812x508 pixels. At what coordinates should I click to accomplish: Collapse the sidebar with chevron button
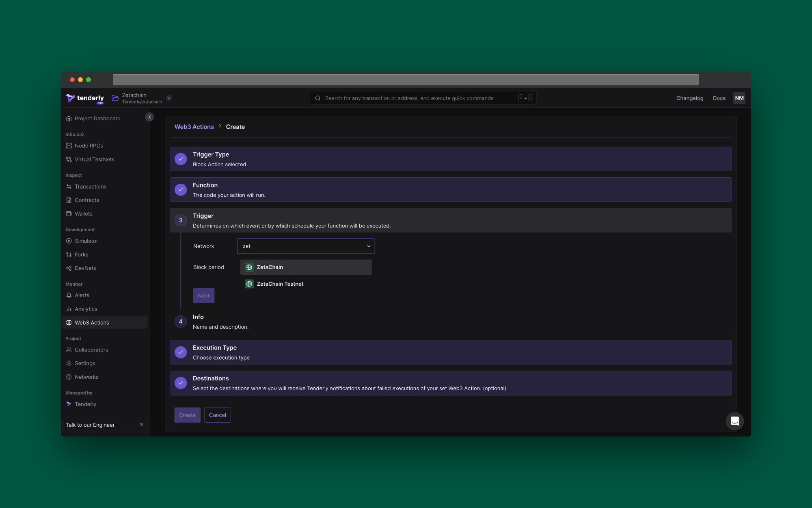tap(149, 117)
